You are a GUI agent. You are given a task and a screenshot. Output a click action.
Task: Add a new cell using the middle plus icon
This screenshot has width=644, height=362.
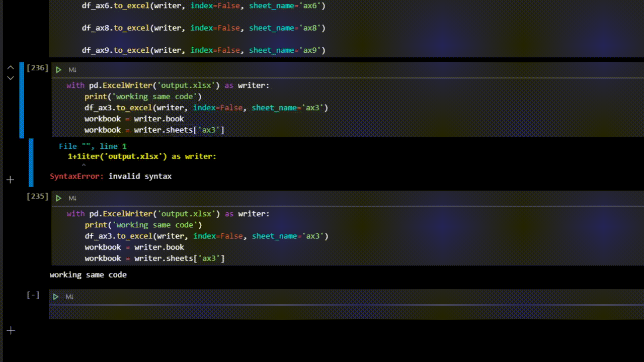tap(11, 179)
